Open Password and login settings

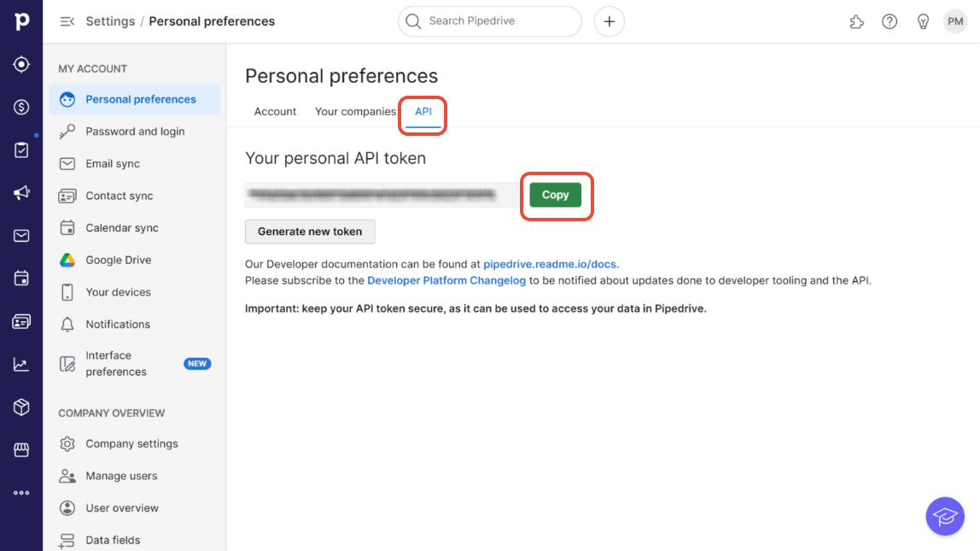(x=135, y=132)
